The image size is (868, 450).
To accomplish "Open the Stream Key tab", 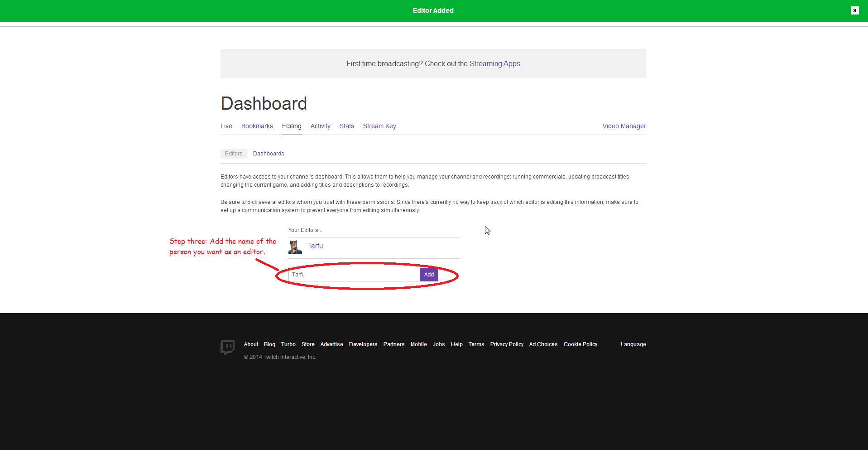I will 379,126.
